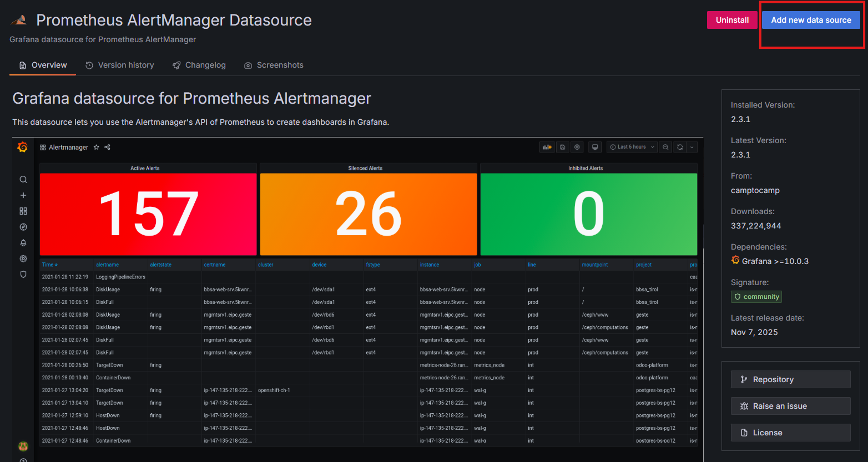868x462 pixels.
Task: Toggle the cycle view mode monitor icon
Action: click(x=595, y=148)
